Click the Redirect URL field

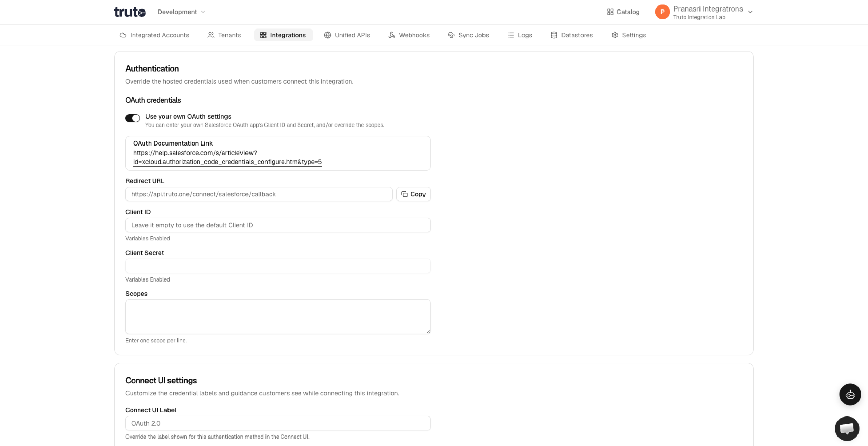point(259,194)
